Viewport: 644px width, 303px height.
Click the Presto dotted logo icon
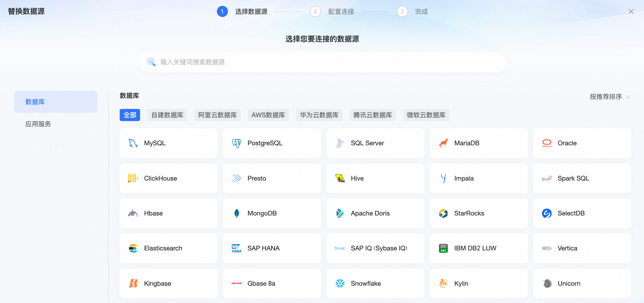[237, 178]
